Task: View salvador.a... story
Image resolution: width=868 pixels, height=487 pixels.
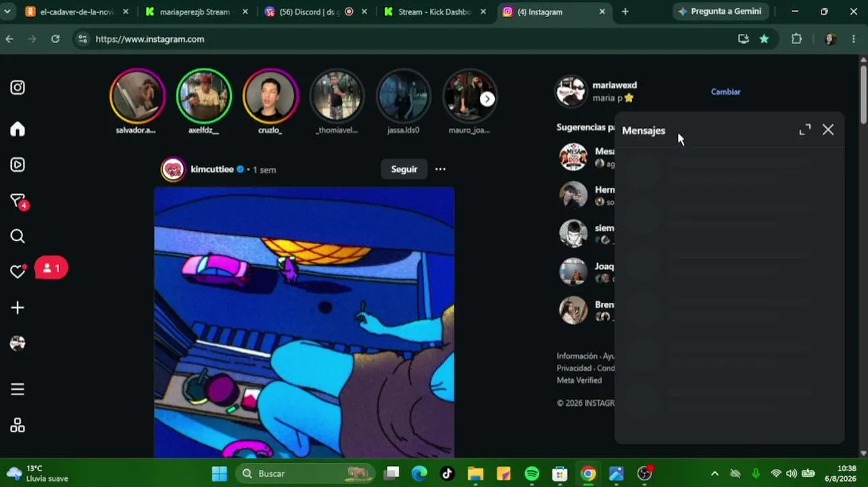Action: pos(137,96)
